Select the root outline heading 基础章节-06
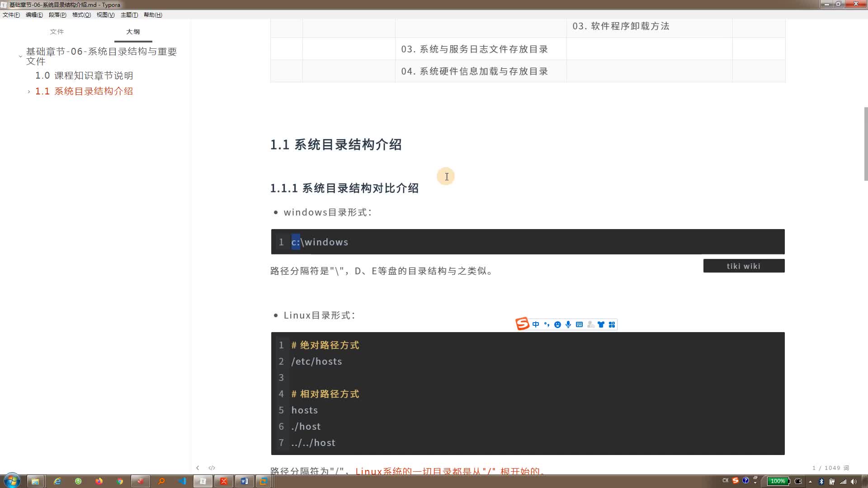This screenshot has width=868, height=488. pyautogui.click(x=101, y=56)
